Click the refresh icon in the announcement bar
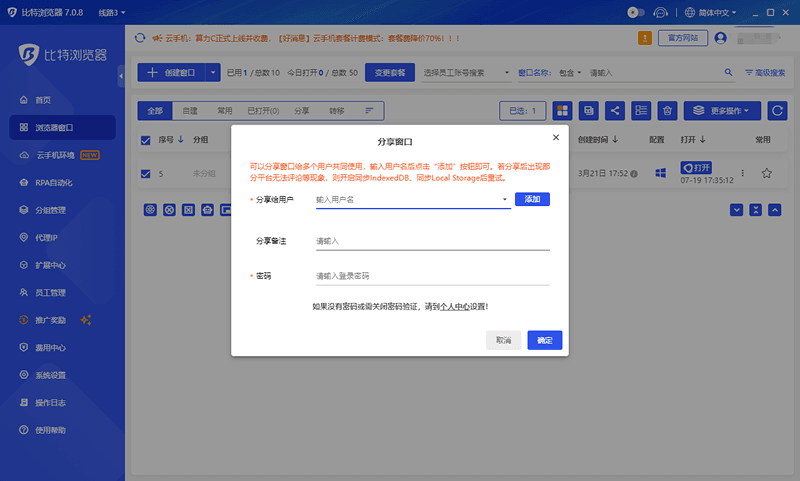The width and height of the screenshot is (800, 481). point(140,38)
